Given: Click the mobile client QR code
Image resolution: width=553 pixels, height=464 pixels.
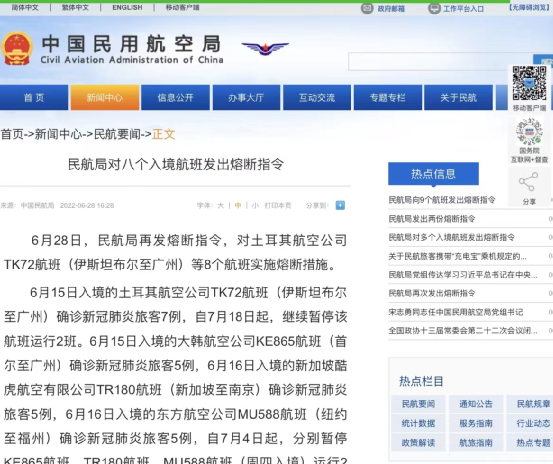Looking at the screenshot, I should (x=529, y=83).
